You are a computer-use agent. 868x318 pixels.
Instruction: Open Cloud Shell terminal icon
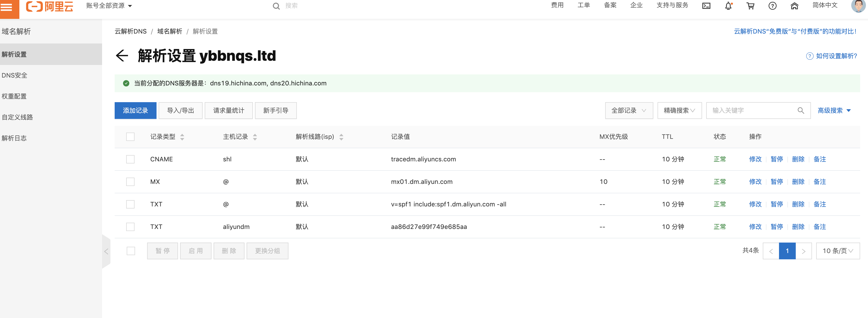(706, 6)
